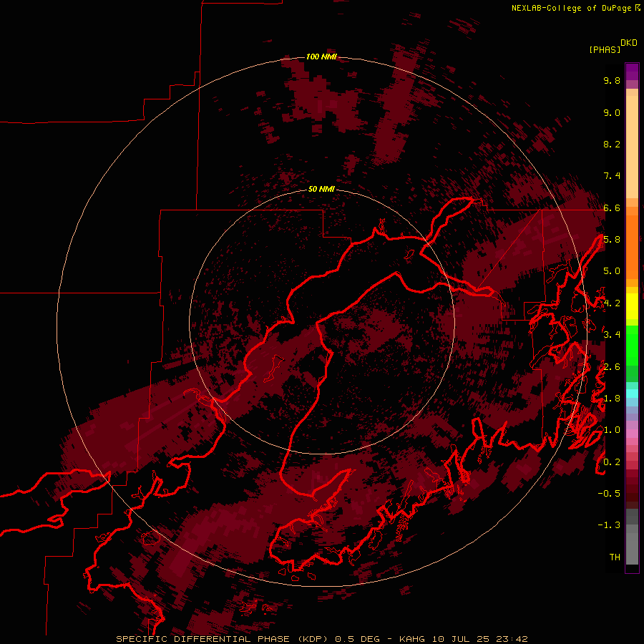Pick the purple segment atop color bar
This screenshot has width=644, height=644.
632,72
